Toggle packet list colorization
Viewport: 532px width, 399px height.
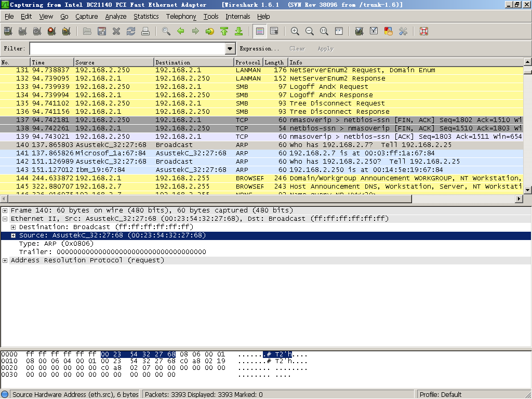click(x=260, y=31)
